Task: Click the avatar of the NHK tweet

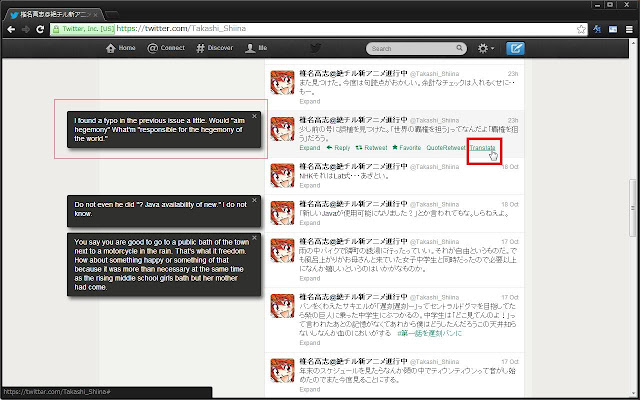Action: [x=282, y=176]
